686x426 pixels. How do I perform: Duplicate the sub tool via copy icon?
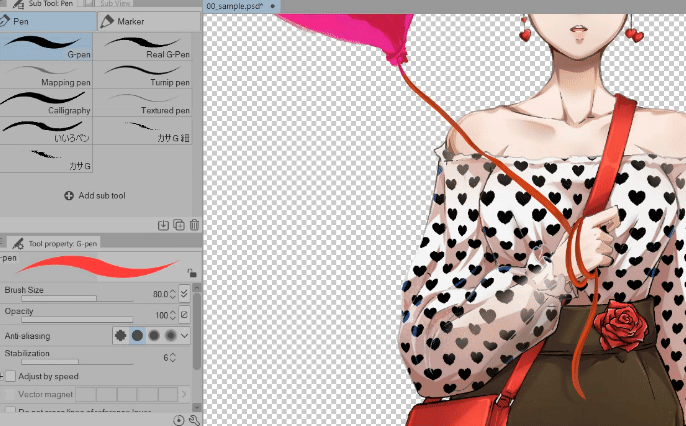(179, 225)
